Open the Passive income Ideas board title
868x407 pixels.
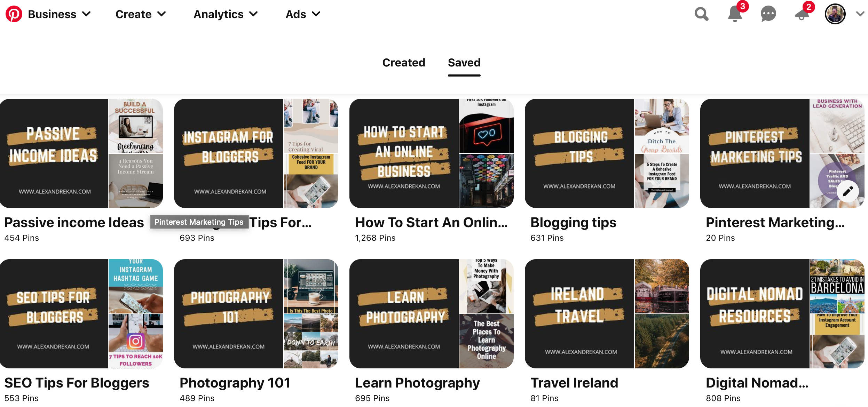click(x=74, y=223)
